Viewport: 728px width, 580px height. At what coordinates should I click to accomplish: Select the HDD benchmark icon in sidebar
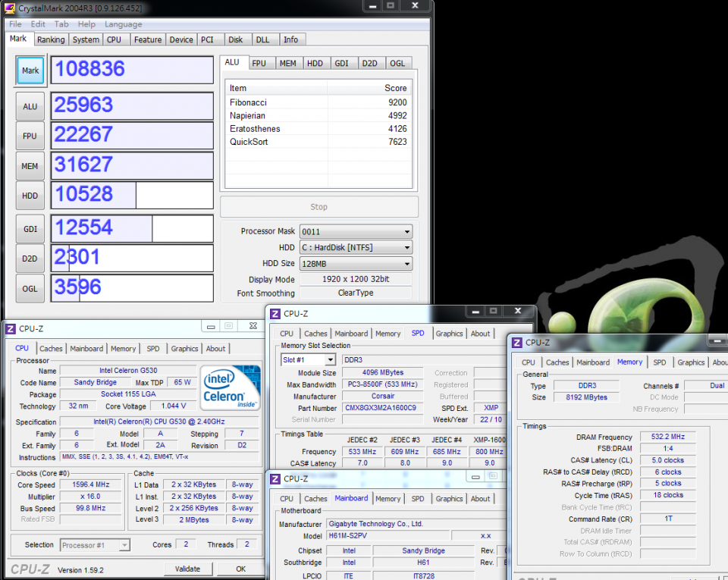click(30, 195)
